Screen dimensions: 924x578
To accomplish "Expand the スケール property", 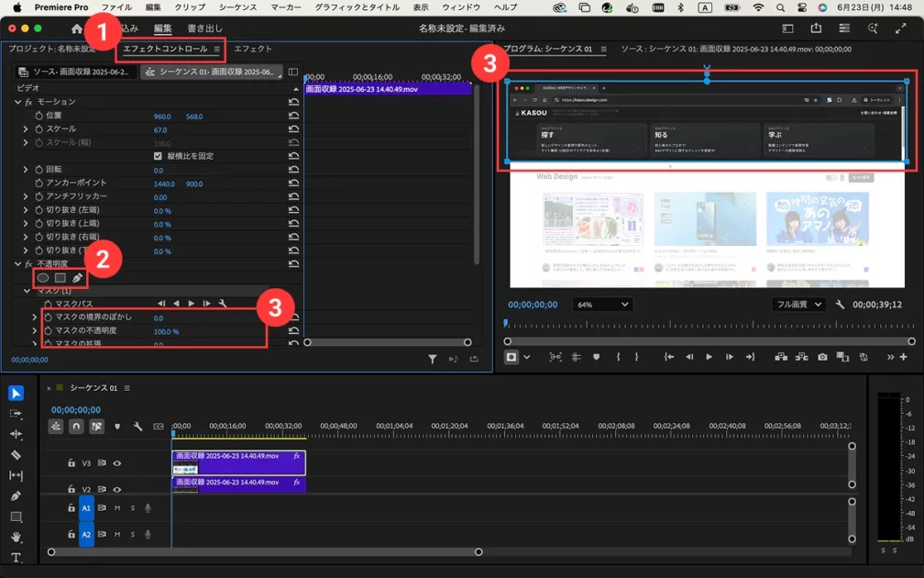I will 26,130.
